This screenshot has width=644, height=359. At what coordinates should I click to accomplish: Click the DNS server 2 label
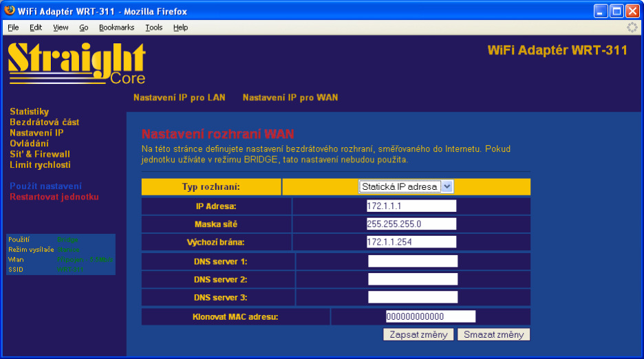[221, 280]
